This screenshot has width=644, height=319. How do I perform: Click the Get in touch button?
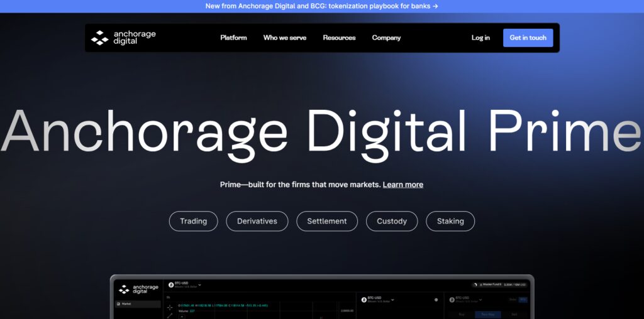click(528, 38)
